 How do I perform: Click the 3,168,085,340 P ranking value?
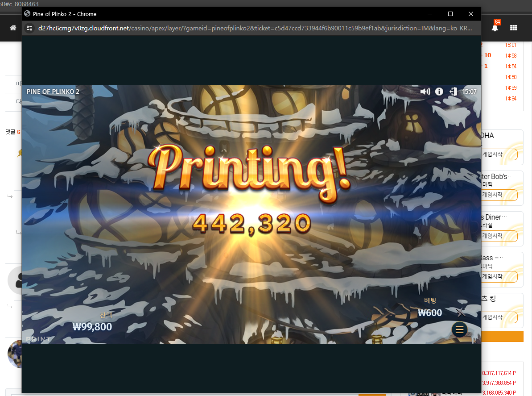(x=499, y=392)
